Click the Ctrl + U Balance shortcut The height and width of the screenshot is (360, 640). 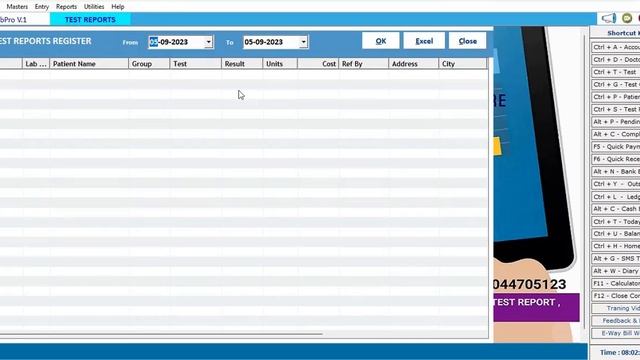tap(616, 234)
